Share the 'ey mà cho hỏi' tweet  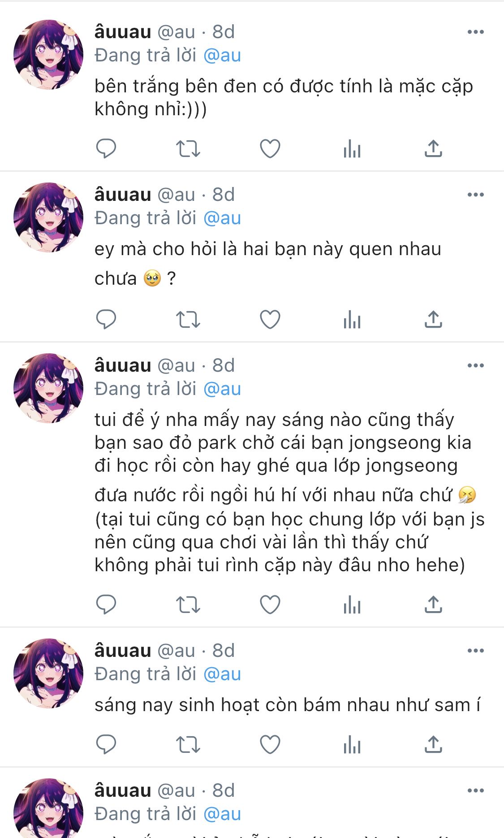tap(433, 319)
